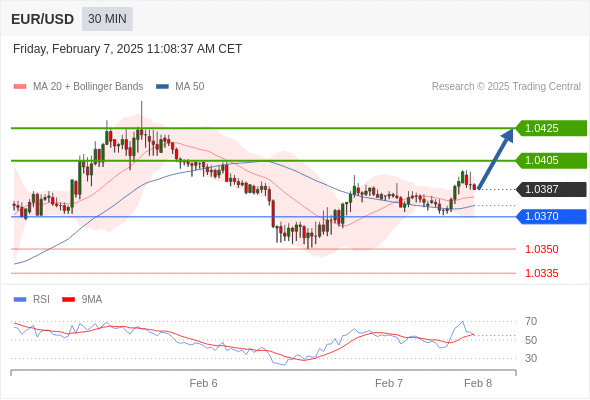Screen dimensions: 590x400
Task: Toggle the MA 20 + Bollinger Bands legend swatch
Action: 20,87
